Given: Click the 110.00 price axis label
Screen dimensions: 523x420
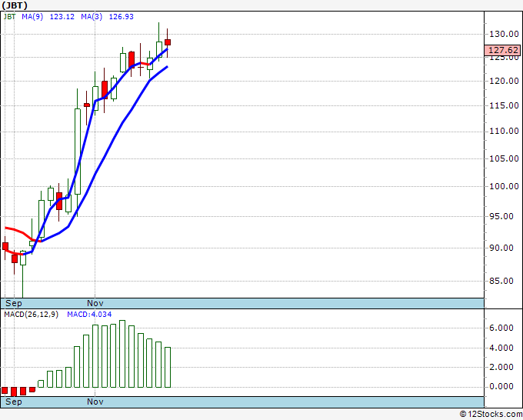Looking at the screenshot, I should coord(504,131).
